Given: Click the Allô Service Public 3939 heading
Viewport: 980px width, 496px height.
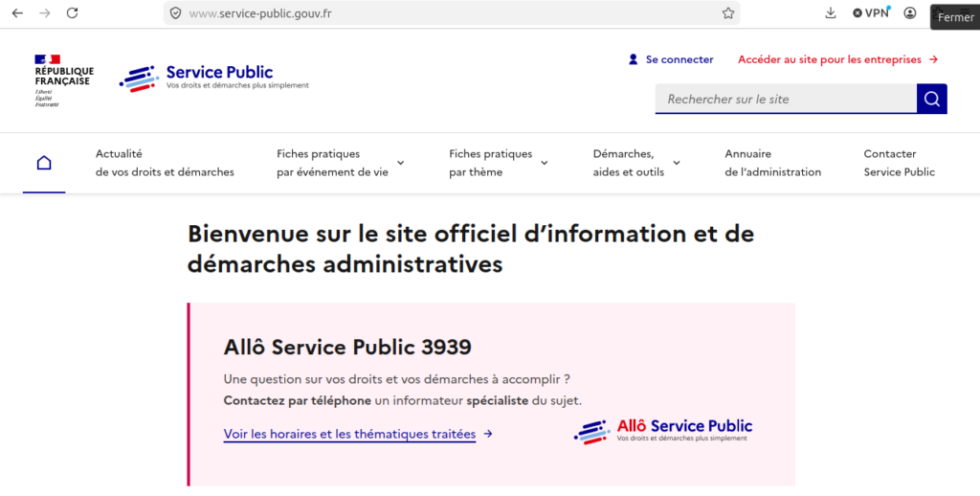Looking at the screenshot, I should tap(347, 347).
